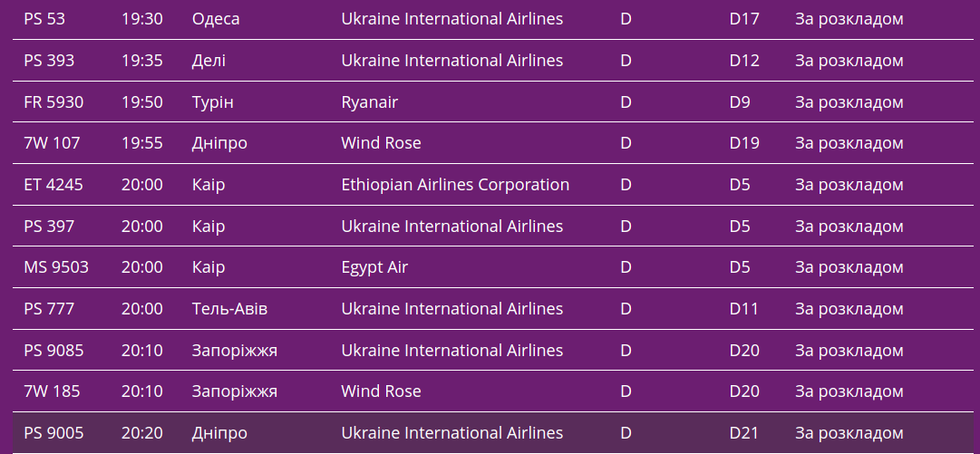Screen dimensions: 980x454
Task: Select the PS 393 flight to Делі
Action: click(x=49, y=61)
